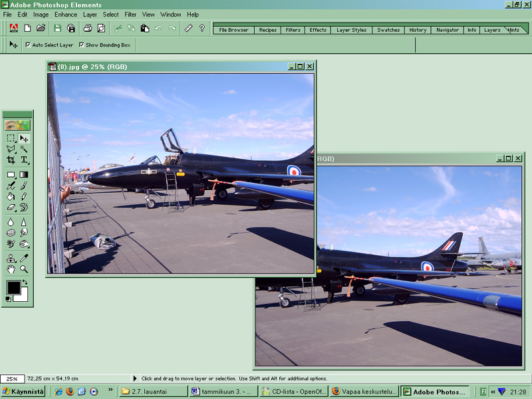Select the Lasso tool

click(x=11, y=149)
